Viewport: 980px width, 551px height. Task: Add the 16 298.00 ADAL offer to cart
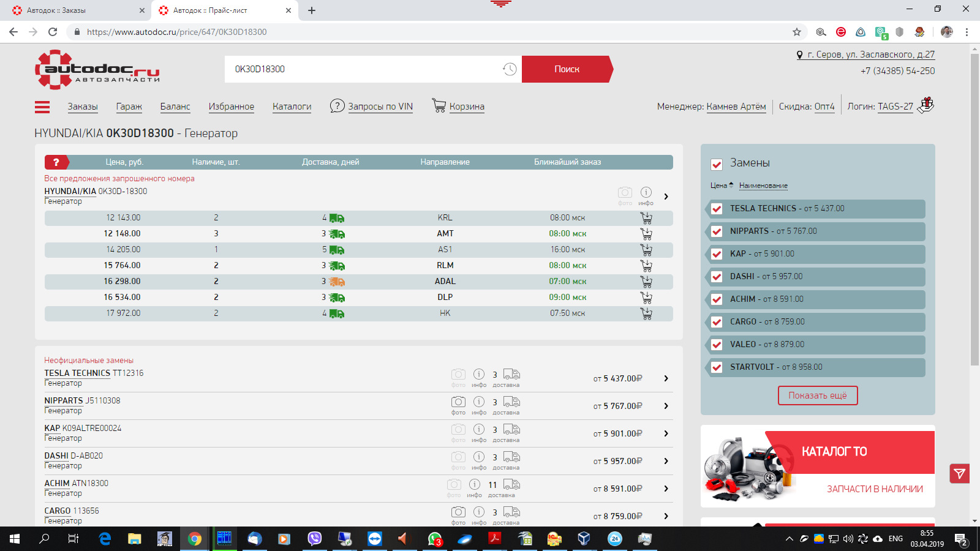click(646, 282)
